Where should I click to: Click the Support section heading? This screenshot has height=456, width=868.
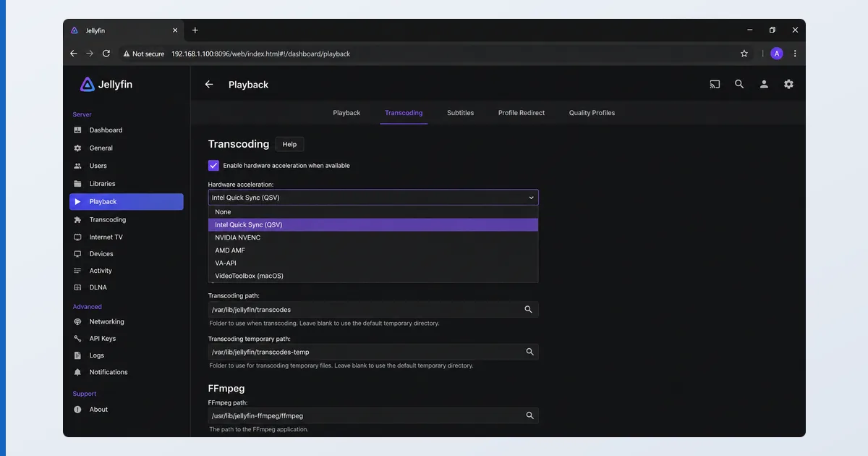pyautogui.click(x=85, y=394)
